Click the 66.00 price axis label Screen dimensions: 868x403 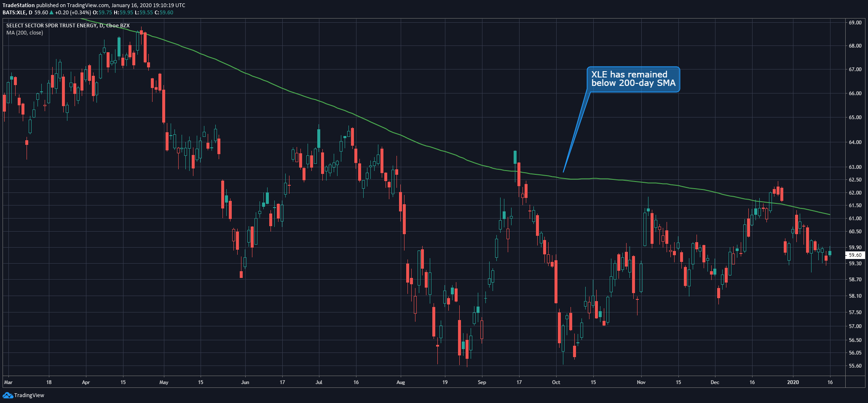coord(855,93)
